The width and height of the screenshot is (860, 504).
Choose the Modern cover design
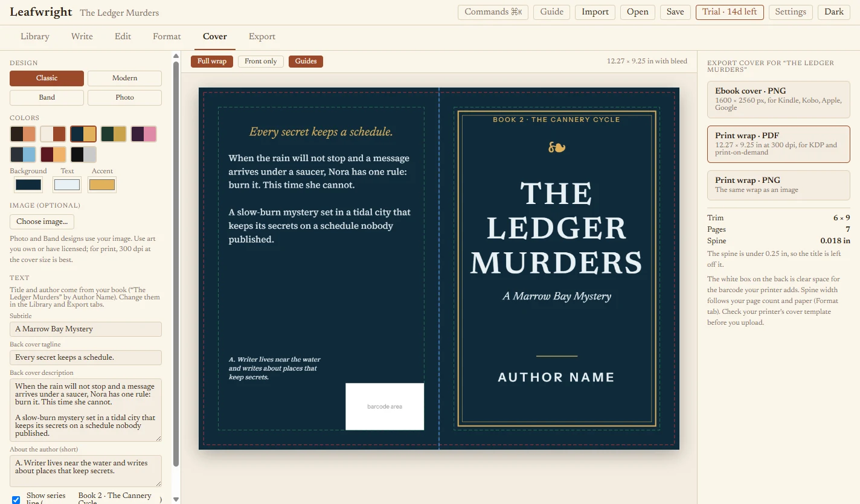124,78
